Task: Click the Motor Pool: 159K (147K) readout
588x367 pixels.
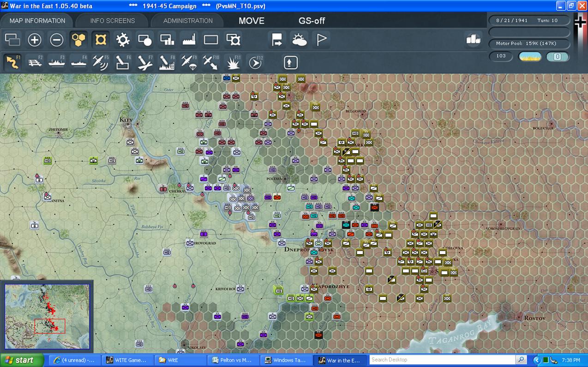Action: pyautogui.click(x=529, y=43)
